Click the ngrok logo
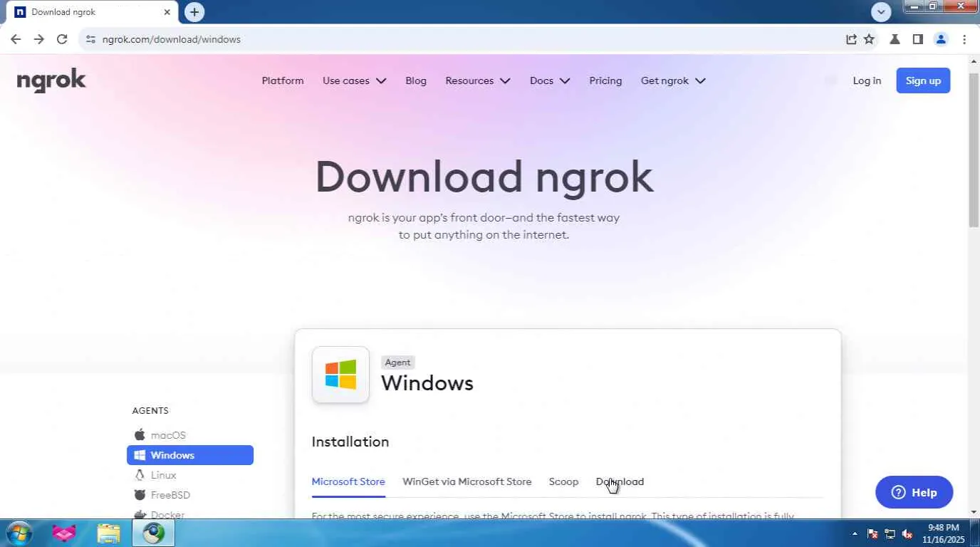Viewport: 980px width, 547px height. (x=51, y=80)
